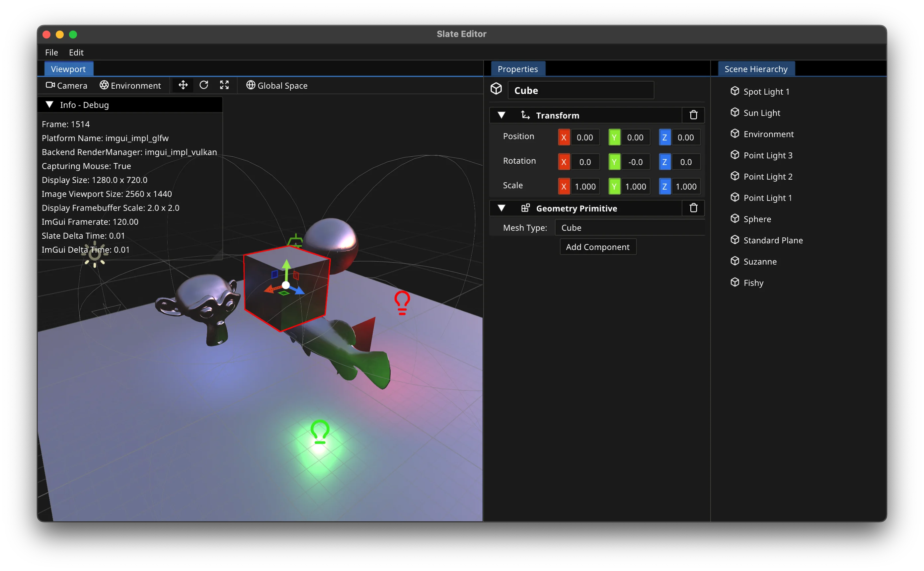
Task: Open the File menu
Action: tap(51, 52)
